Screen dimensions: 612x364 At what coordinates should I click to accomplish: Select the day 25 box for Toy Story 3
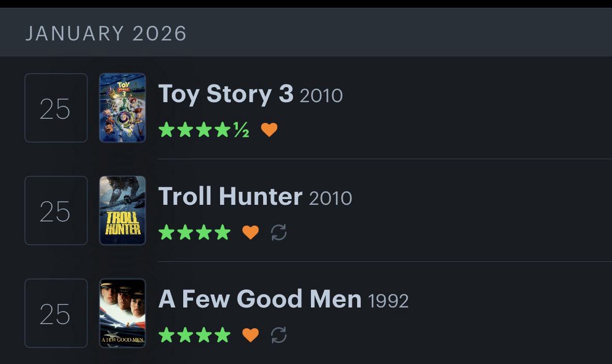pos(56,108)
